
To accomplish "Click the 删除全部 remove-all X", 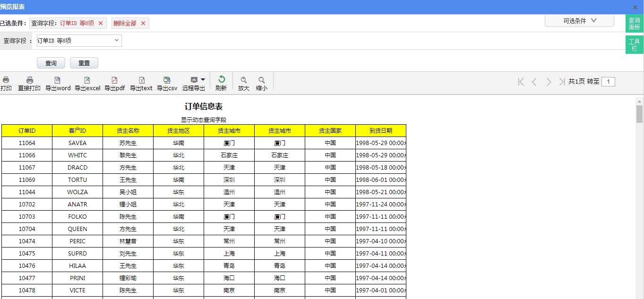I will coord(143,23).
